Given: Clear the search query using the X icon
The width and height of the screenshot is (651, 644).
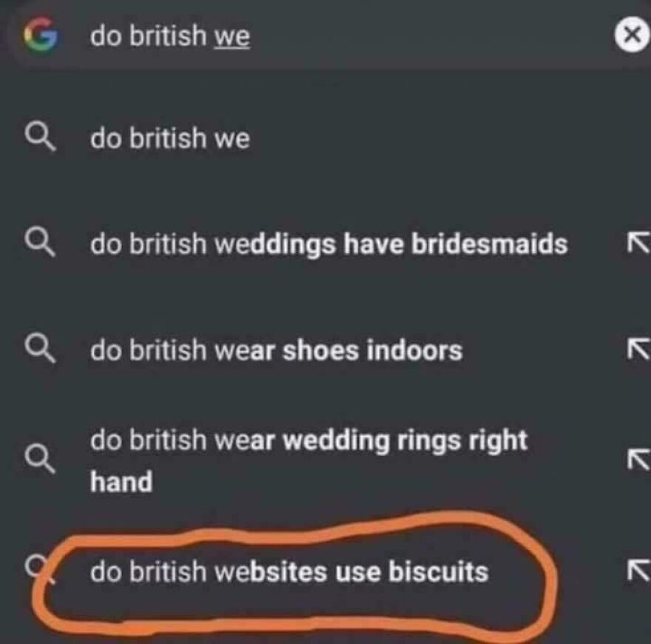Looking at the screenshot, I should tap(630, 32).
